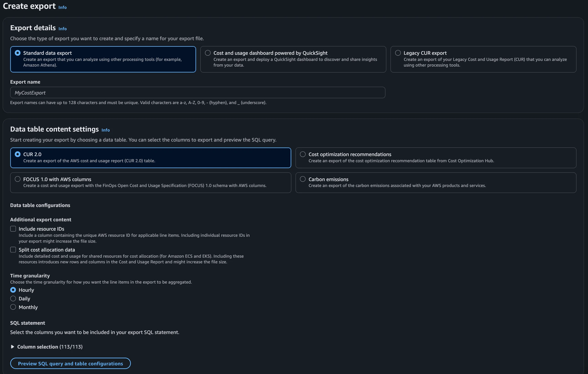Select FOCUS 1.0 with AWS columns
The height and width of the screenshot is (374, 588).
(x=151, y=183)
